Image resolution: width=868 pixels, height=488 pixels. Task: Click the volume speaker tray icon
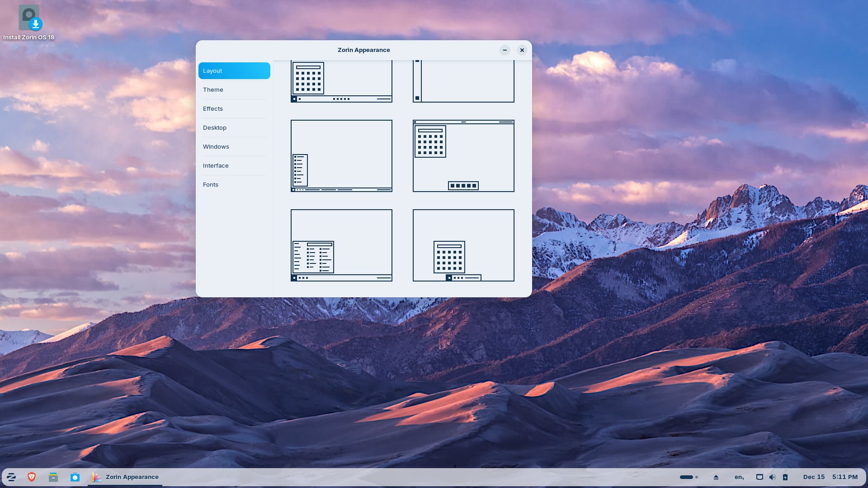tap(772, 477)
